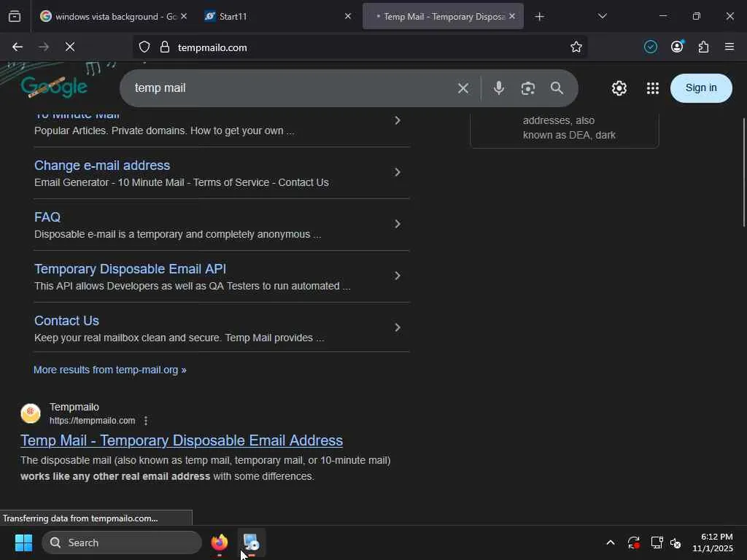The image size is (747, 560).
Task: Search by image with Google Lens
Action: pyautogui.click(x=528, y=88)
